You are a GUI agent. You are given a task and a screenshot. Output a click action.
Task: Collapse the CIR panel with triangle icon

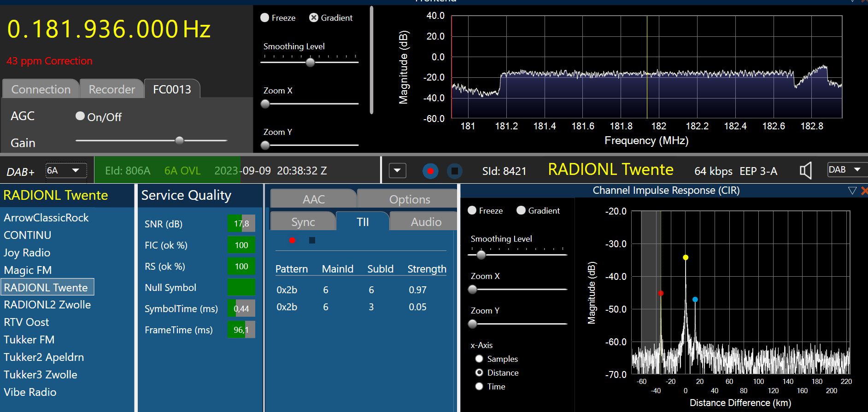(852, 191)
